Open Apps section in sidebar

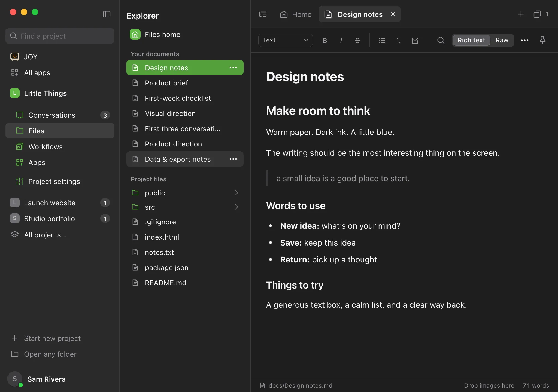pyautogui.click(x=60, y=163)
